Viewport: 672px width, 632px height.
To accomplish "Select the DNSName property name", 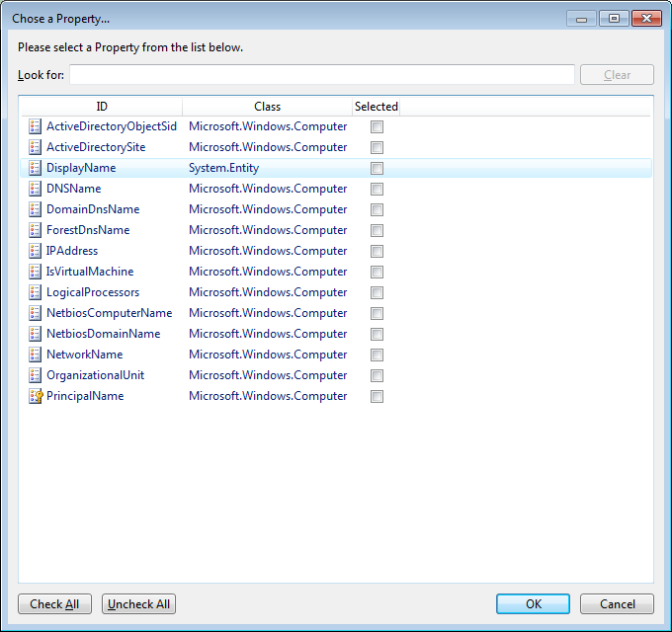I will [x=74, y=189].
